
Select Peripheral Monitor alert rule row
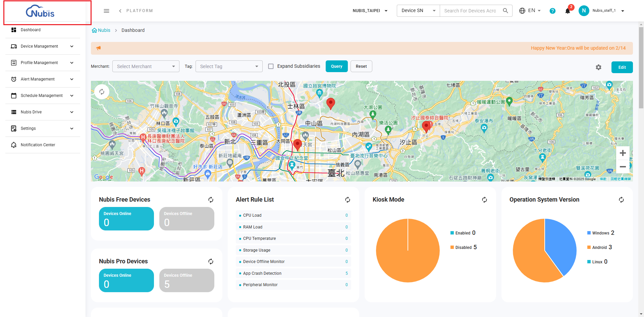click(293, 285)
